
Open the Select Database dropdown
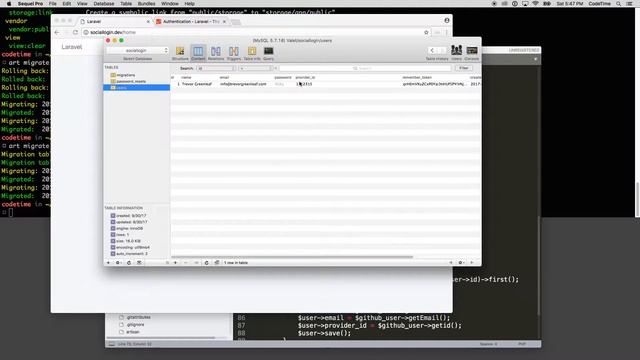(138, 50)
